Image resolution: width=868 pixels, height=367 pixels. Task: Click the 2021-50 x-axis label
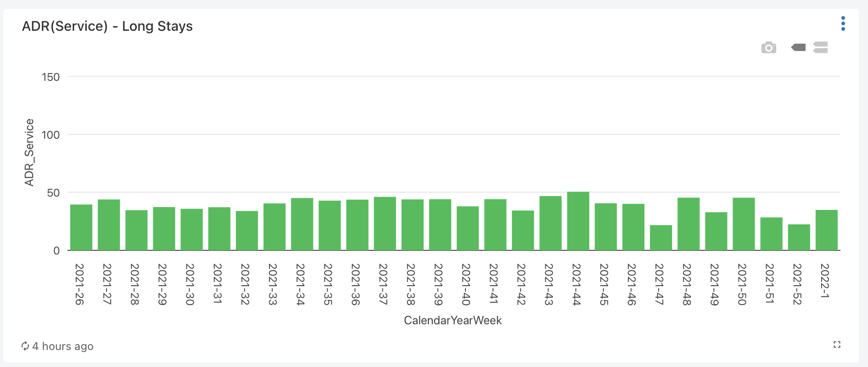coord(742,284)
